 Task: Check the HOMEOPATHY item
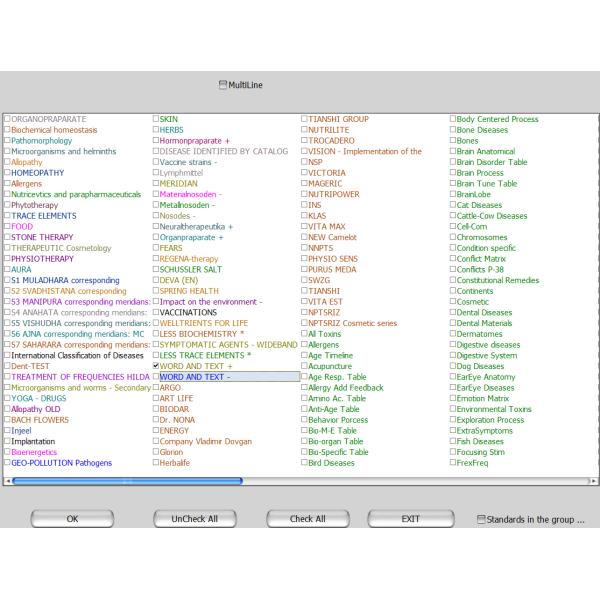[7, 173]
